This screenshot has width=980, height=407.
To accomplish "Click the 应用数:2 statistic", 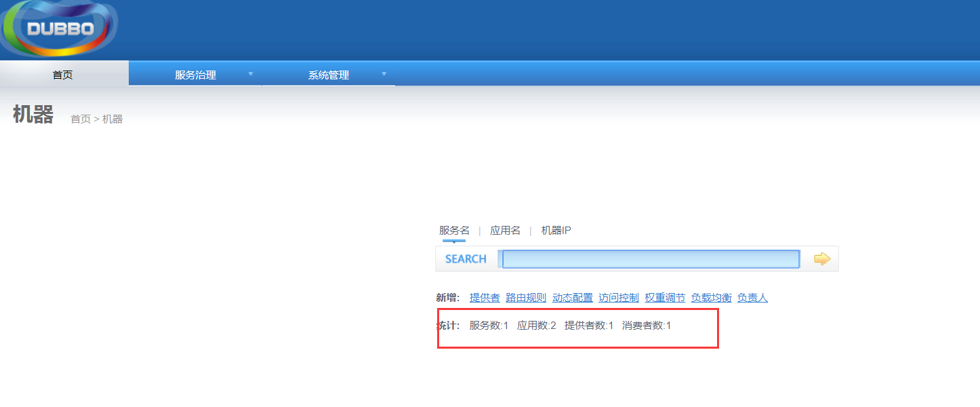I will click(536, 326).
